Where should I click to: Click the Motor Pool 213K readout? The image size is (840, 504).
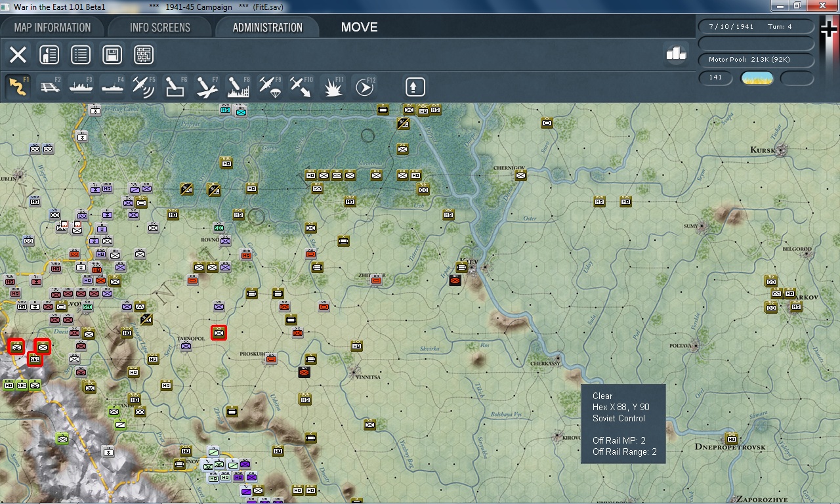coord(755,60)
